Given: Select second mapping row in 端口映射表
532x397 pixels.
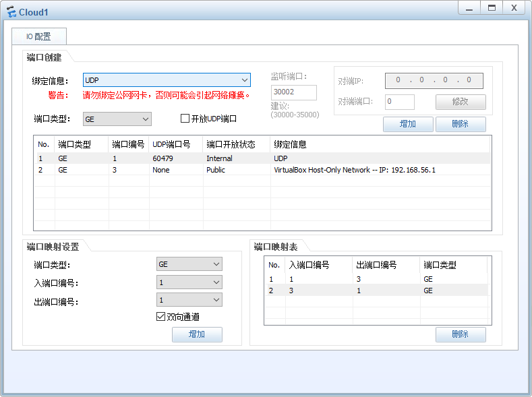Looking at the screenshot, I should tap(375, 291).
